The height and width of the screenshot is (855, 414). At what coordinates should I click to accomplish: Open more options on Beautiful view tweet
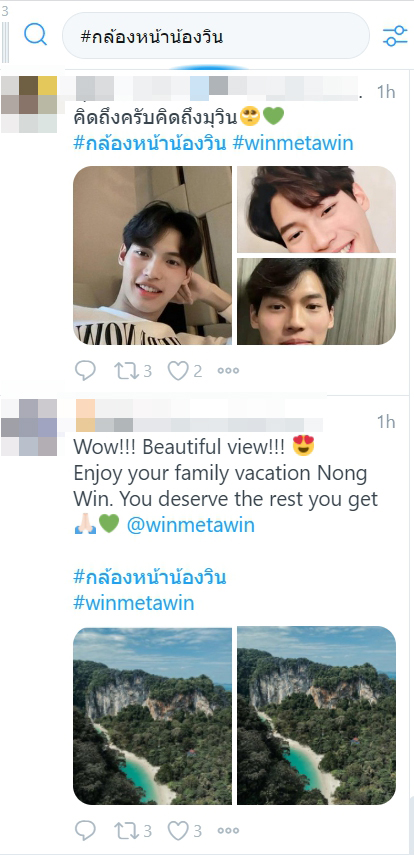pos(228,831)
